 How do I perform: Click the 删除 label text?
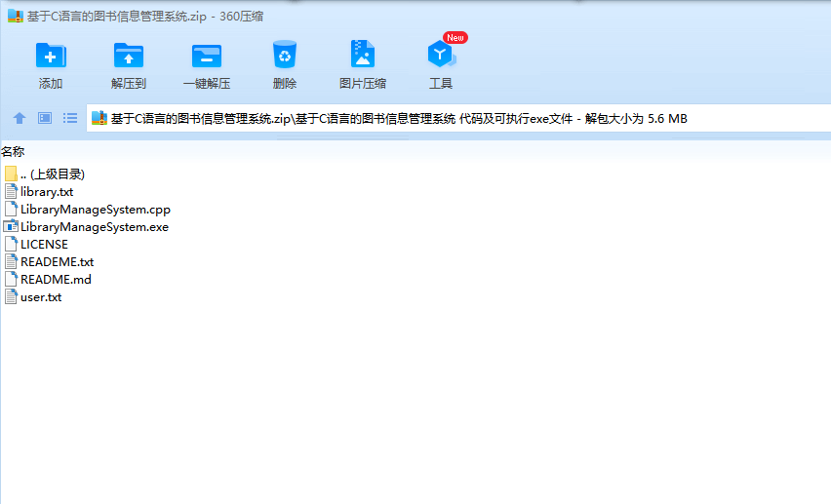(x=285, y=83)
